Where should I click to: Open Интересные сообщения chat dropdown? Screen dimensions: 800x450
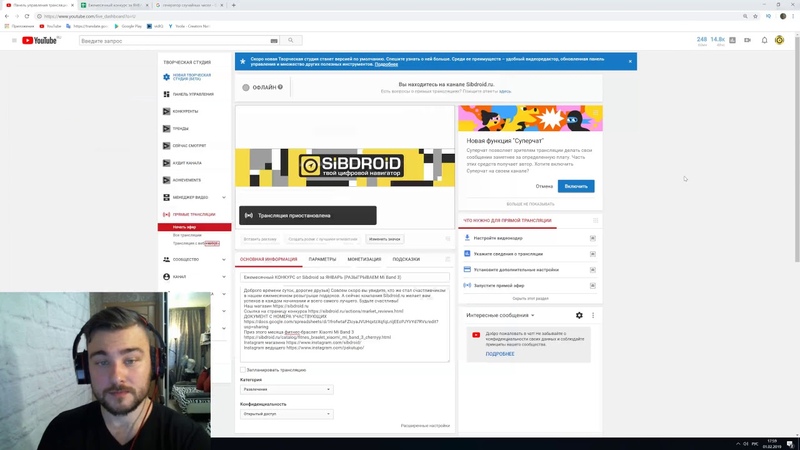pyautogui.click(x=501, y=315)
